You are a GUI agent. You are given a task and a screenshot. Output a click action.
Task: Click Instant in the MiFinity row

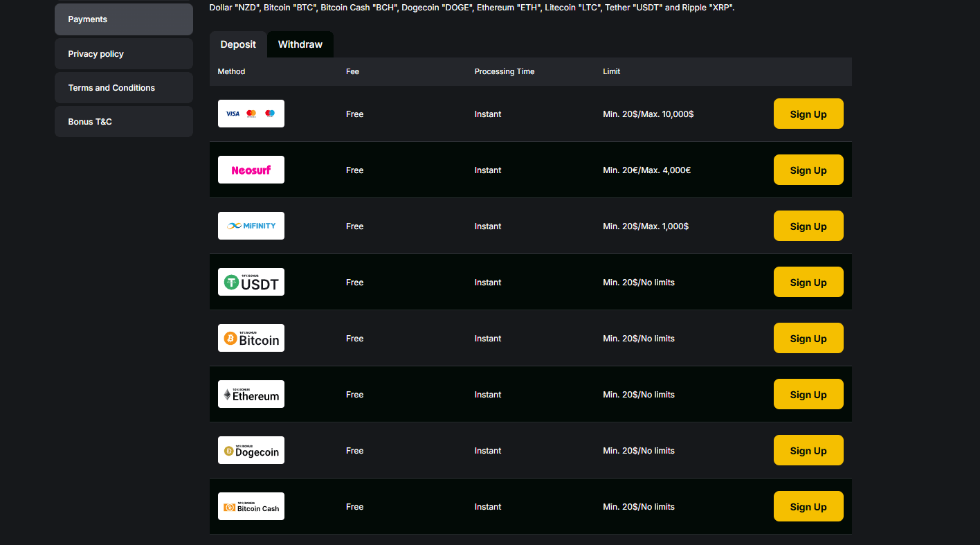click(488, 226)
